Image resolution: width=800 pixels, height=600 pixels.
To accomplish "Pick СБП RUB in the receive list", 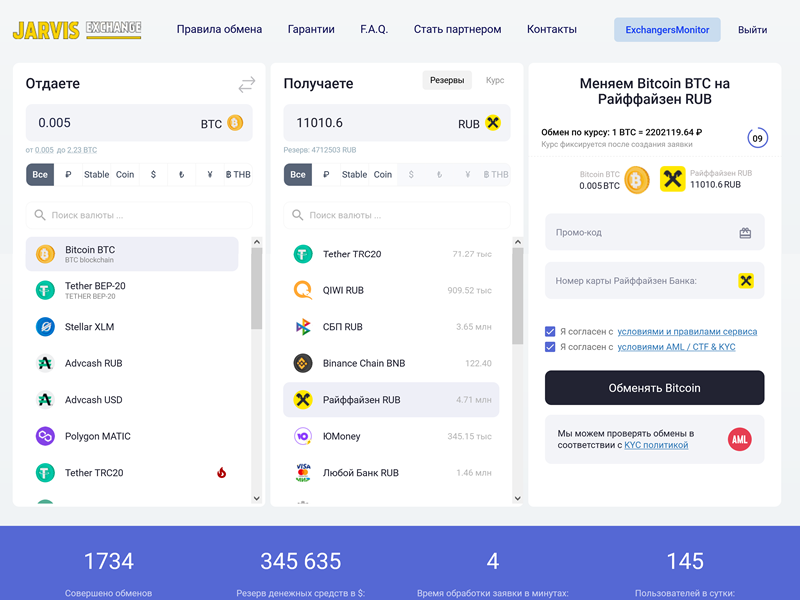I will click(x=391, y=327).
